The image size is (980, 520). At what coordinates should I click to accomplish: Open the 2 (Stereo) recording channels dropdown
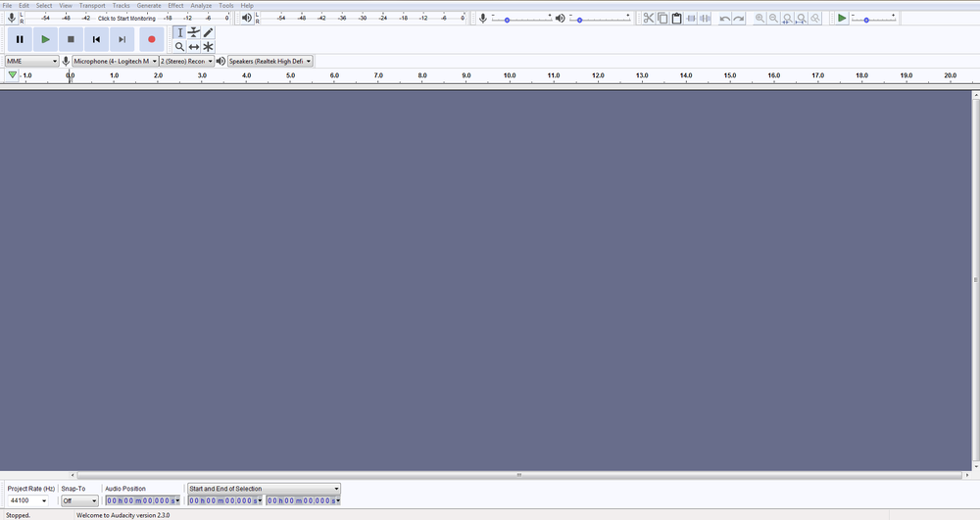186,61
